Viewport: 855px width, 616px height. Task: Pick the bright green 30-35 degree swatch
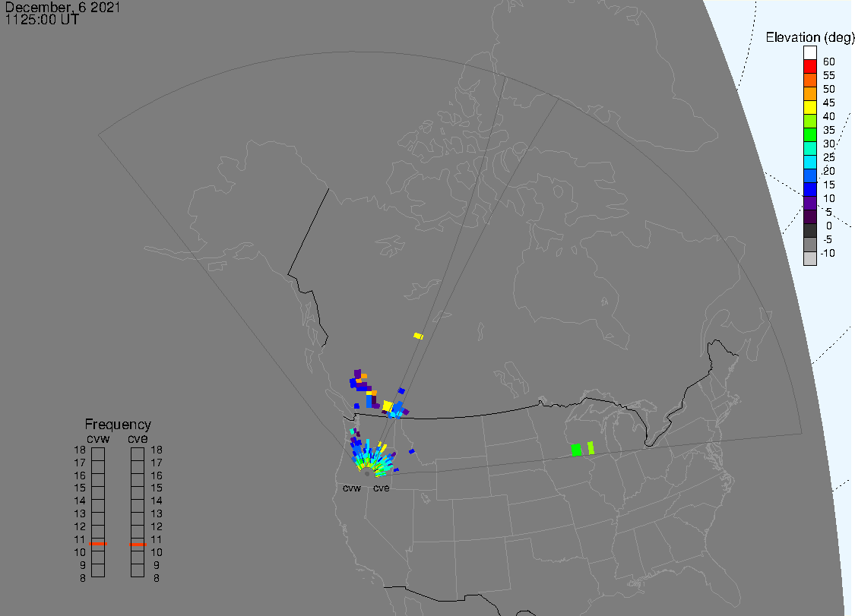click(809, 134)
